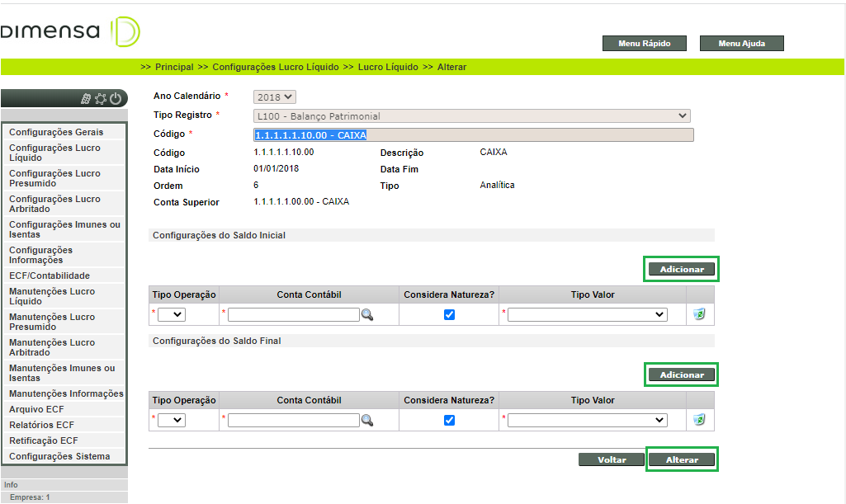846x504 pixels.
Task: Open the help books icon in the sidebar header
Action: 87,98
